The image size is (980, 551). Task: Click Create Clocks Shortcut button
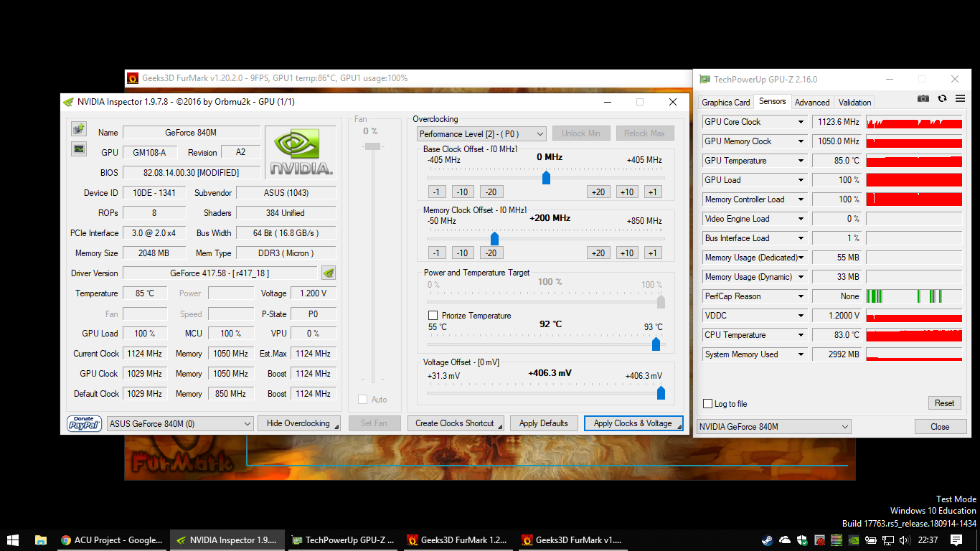(456, 423)
